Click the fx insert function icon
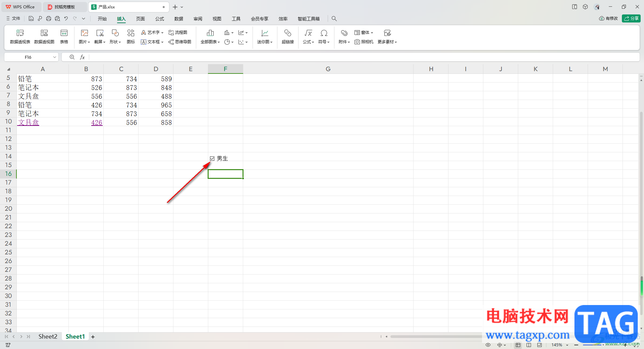Screen dimensions: 644x349 (x=82, y=57)
